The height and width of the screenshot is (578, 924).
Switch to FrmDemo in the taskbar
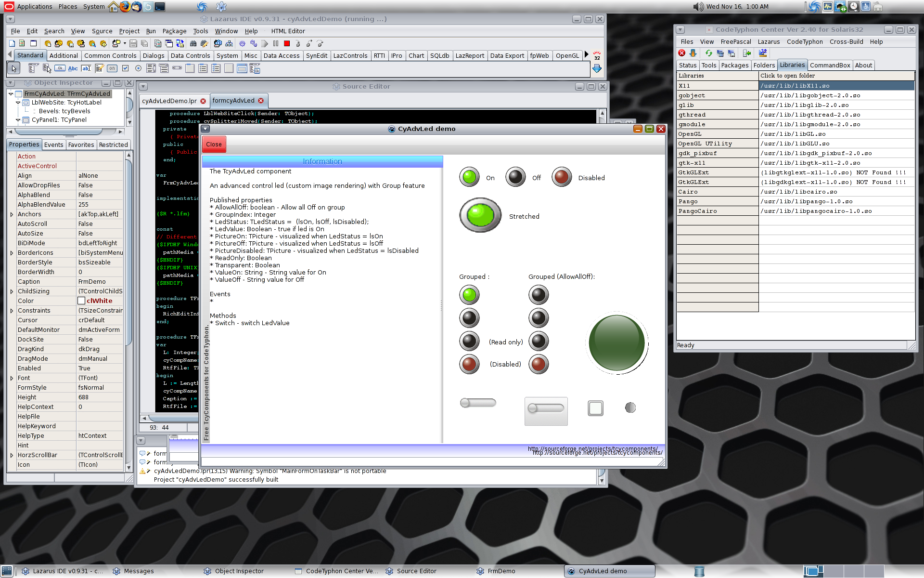(x=501, y=571)
